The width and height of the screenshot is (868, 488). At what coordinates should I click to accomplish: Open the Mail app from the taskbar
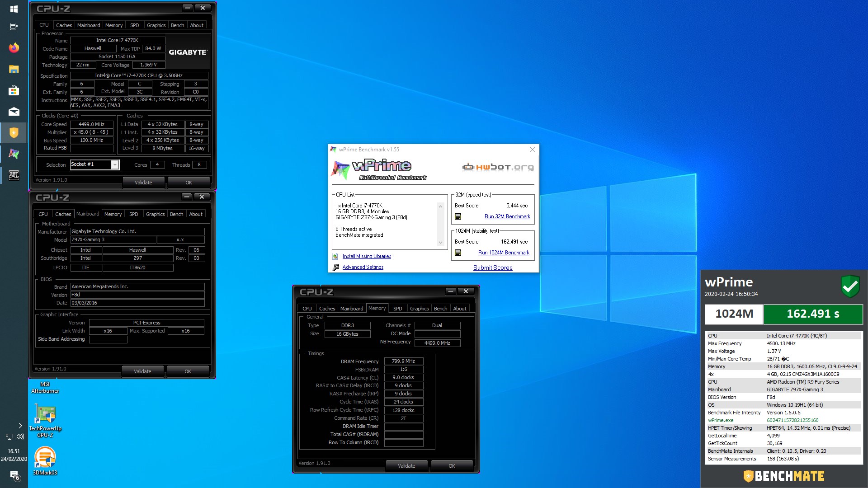(x=14, y=112)
